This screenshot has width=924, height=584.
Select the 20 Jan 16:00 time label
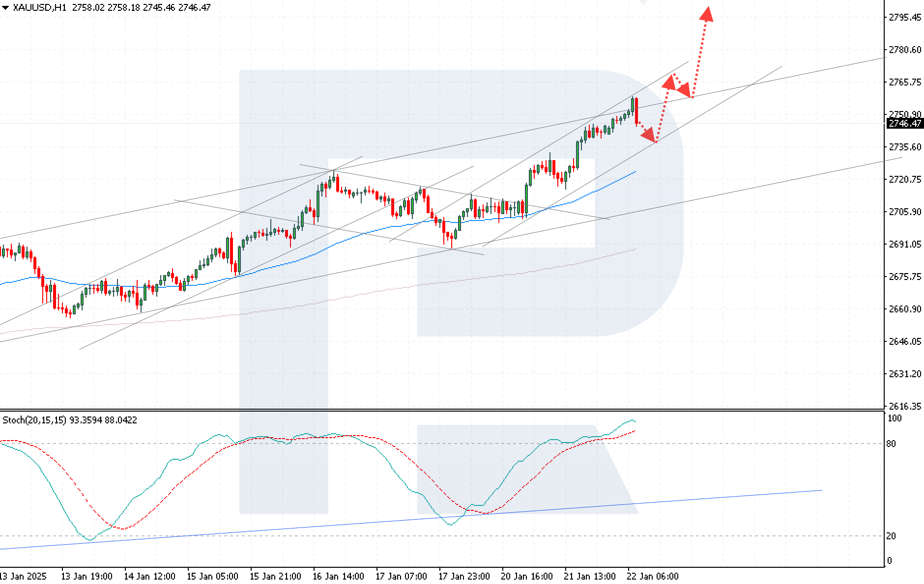527,576
